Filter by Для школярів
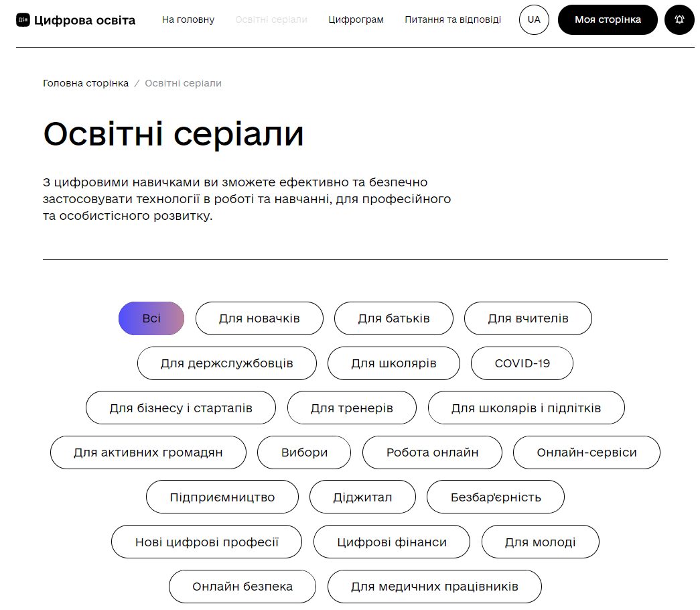Image resolution: width=700 pixels, height=610 pixels. 394,363
